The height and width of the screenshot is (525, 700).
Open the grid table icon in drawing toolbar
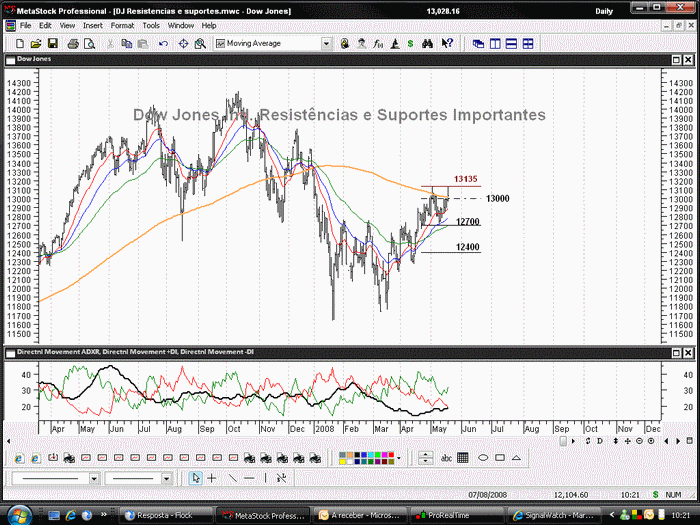point(463,458)
